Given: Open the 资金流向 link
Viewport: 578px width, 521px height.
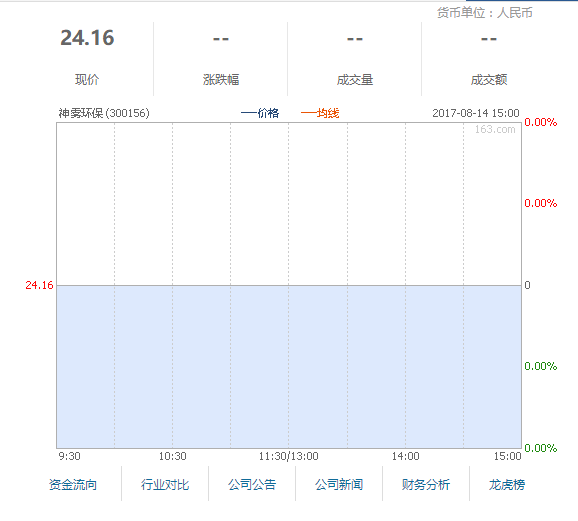Looking at the screenshot, I should [73, 484].
